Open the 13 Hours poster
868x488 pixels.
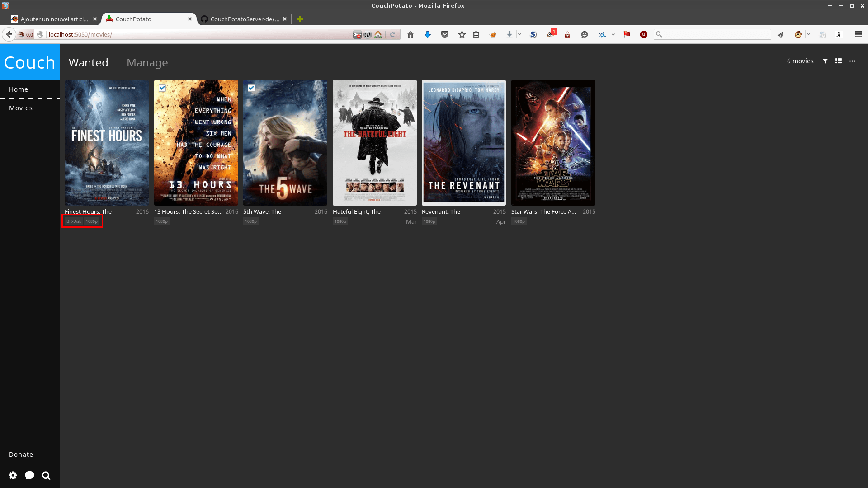click(196, 143)
